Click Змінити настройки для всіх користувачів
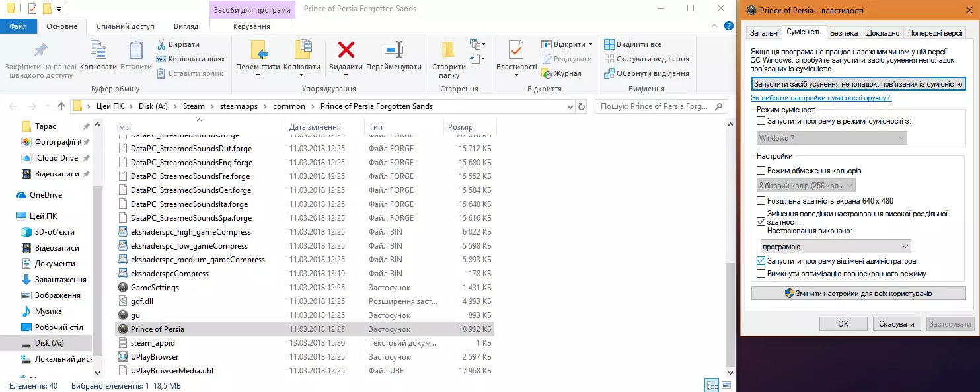980x392 pixels. click(858, 294)
